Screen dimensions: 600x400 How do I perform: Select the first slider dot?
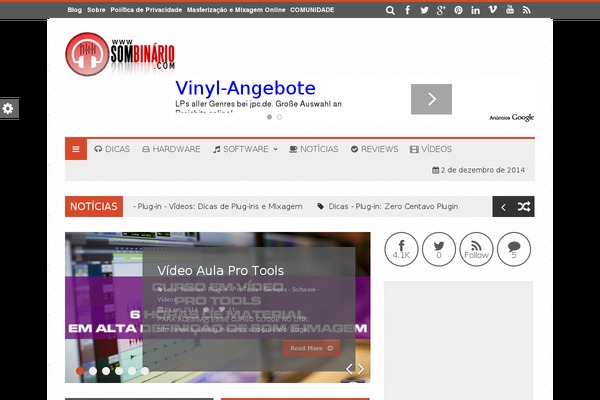(x=80, y=371)
